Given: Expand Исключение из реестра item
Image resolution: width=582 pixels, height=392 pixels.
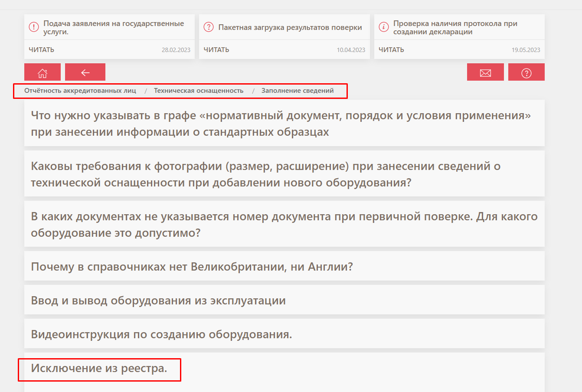Looking at the screenshot, I should [99, 368].
